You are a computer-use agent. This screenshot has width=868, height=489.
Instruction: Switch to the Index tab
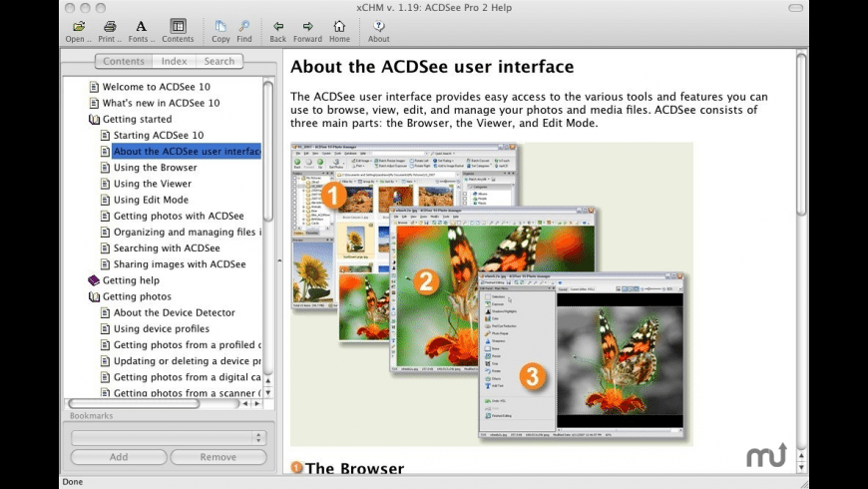(x=175, y=61)
